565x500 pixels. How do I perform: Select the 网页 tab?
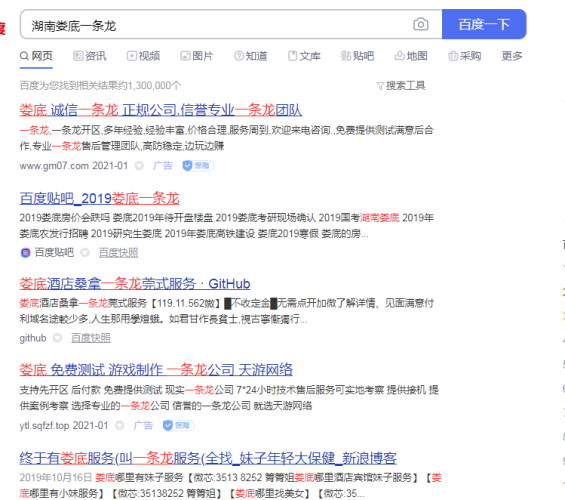pyautogui.click(x=36, y=56)
